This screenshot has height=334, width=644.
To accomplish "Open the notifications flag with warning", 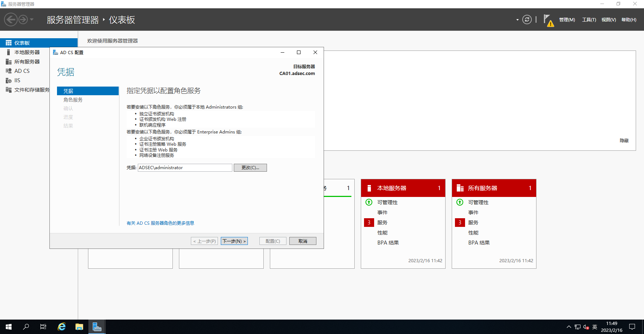I will [x=548, y=20].
